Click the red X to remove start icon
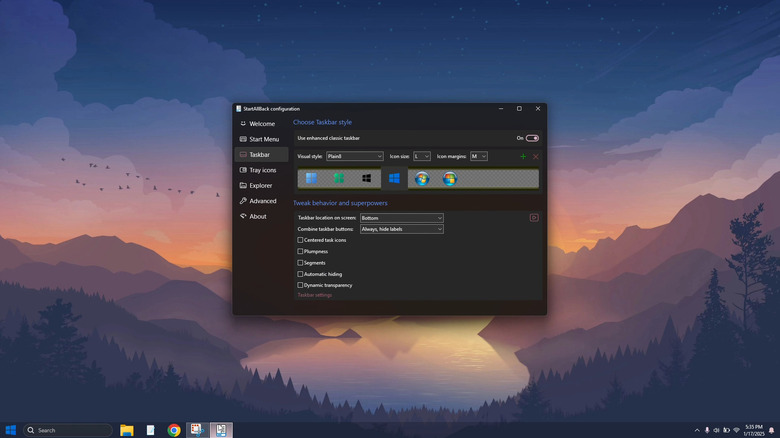 click(x=536, y=157)
